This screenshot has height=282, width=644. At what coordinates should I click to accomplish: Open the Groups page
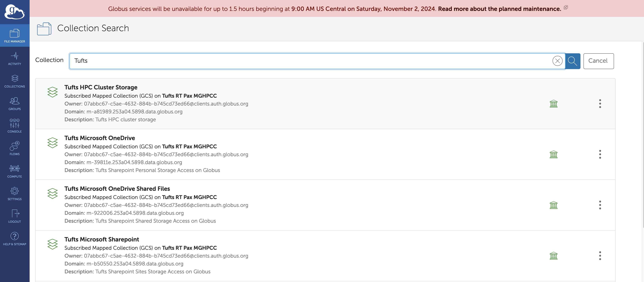(14, 104)
